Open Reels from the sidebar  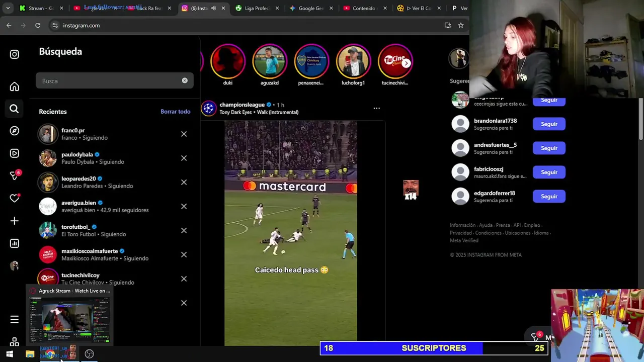(x=15, y=153)
